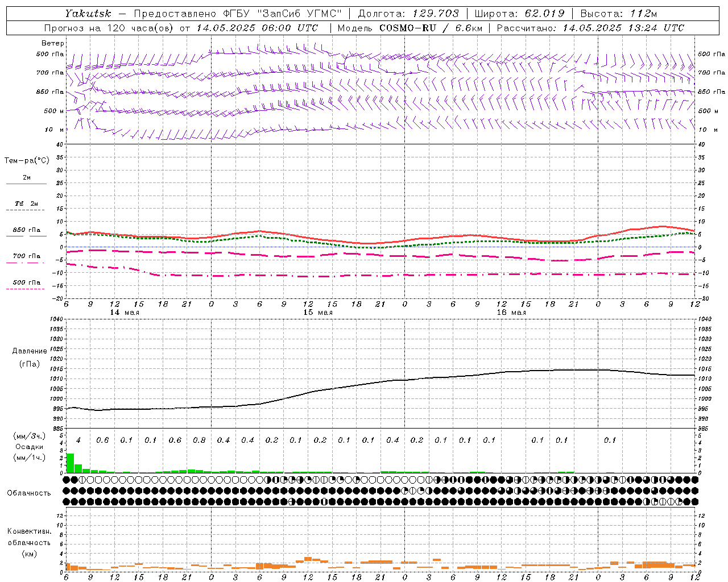
Task: Click the Давление pressure panel label
Action: coord(30,351)
